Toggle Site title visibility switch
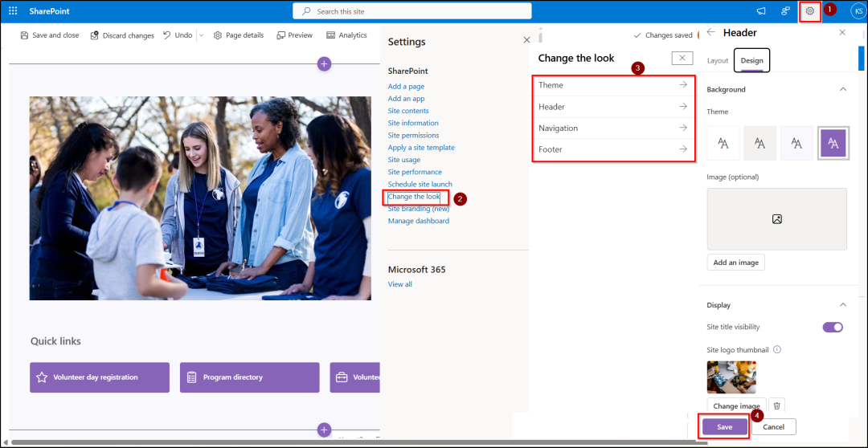The width and height of the screenshot is (868, 448). pos(833,327)
